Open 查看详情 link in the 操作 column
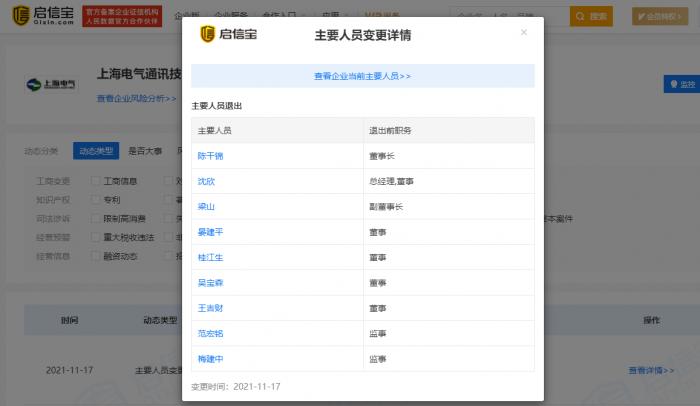This screenshot has height=406, width=700. (x=652, y=370)
